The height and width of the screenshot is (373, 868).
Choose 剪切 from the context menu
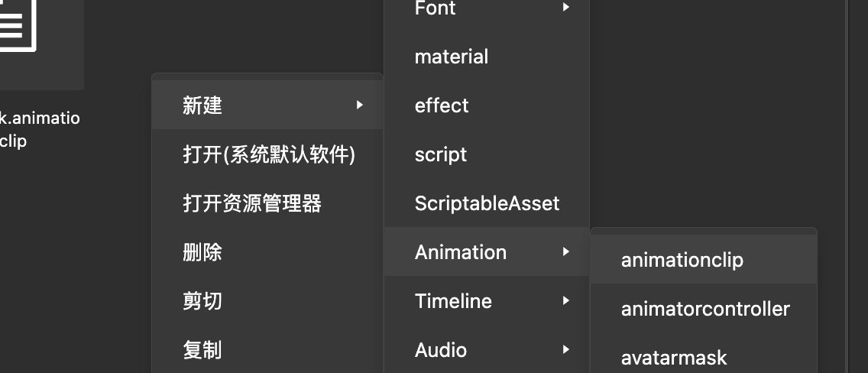click(267, 300)
